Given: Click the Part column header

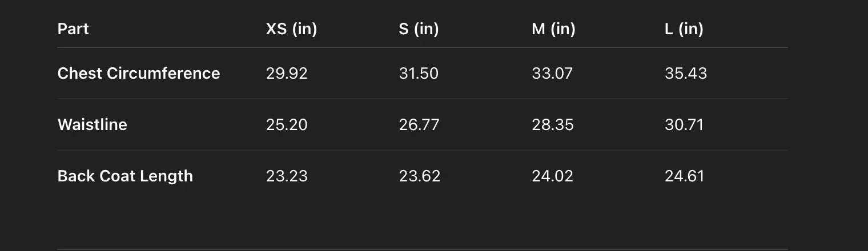Looking at the screenshot, I should (x=73, y=29).
